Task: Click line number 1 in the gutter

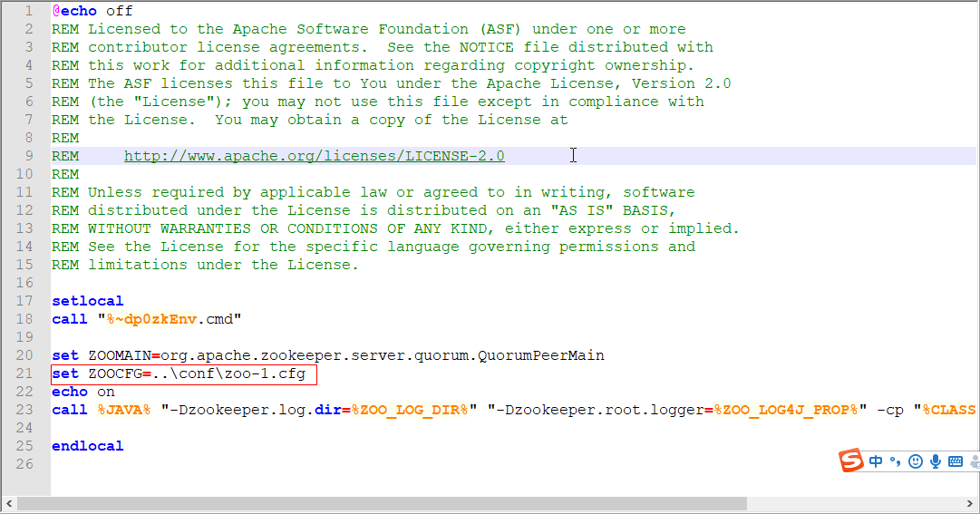Action: coord(29,11)
